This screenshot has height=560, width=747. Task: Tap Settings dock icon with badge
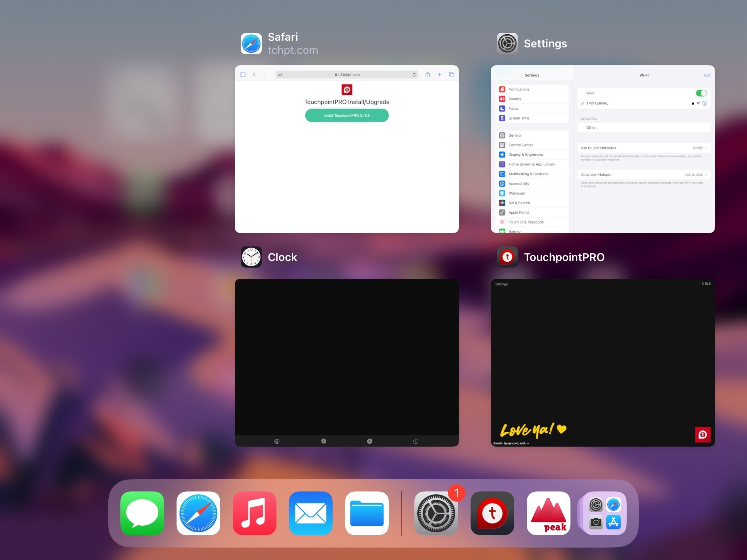tap(436, 513)
